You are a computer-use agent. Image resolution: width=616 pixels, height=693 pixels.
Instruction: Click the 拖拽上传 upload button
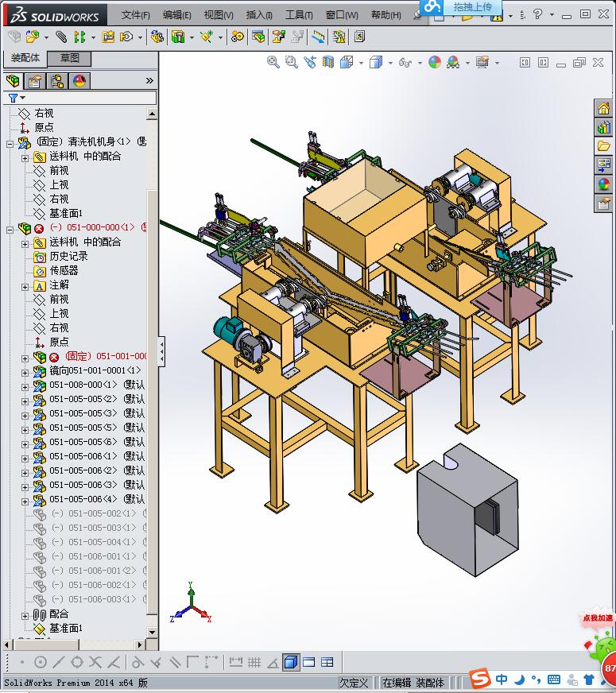tap(461, 6)
